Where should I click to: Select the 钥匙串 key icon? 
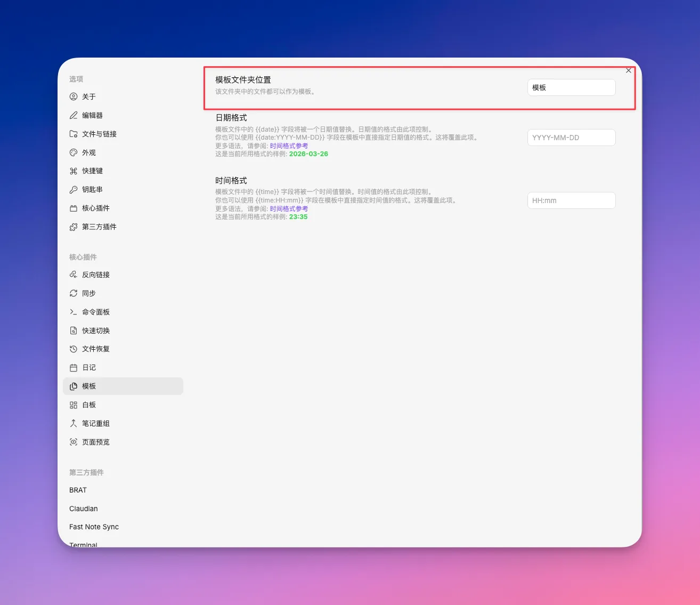point(74,190)
